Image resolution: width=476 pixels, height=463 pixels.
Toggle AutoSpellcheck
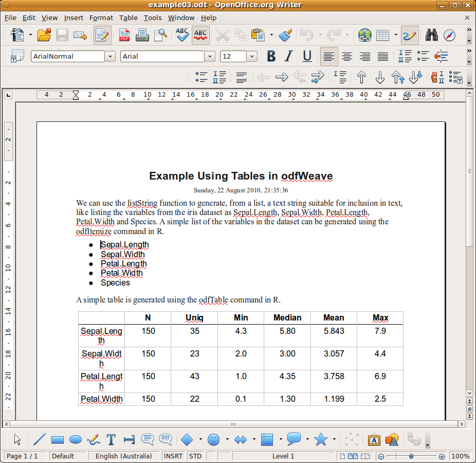pos(200,35)
